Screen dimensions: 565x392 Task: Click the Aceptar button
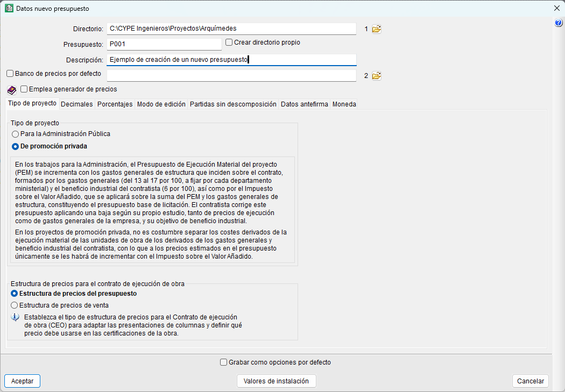23,381
